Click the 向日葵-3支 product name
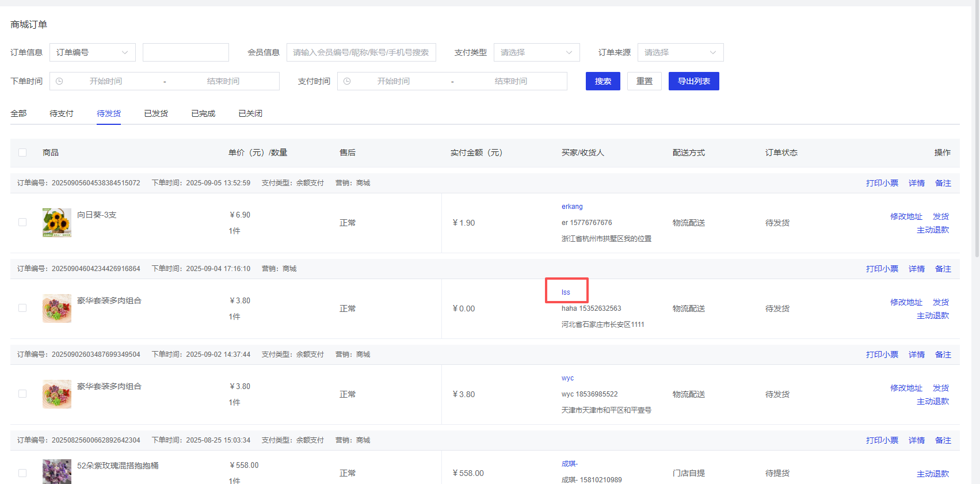The image size is (980, 484). [x=97, y=215]
